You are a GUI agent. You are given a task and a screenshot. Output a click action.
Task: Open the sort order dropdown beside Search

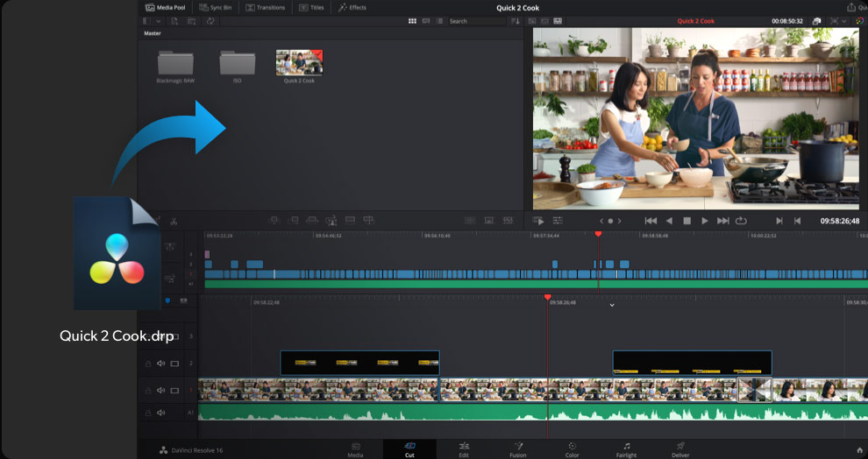point(516,21)
